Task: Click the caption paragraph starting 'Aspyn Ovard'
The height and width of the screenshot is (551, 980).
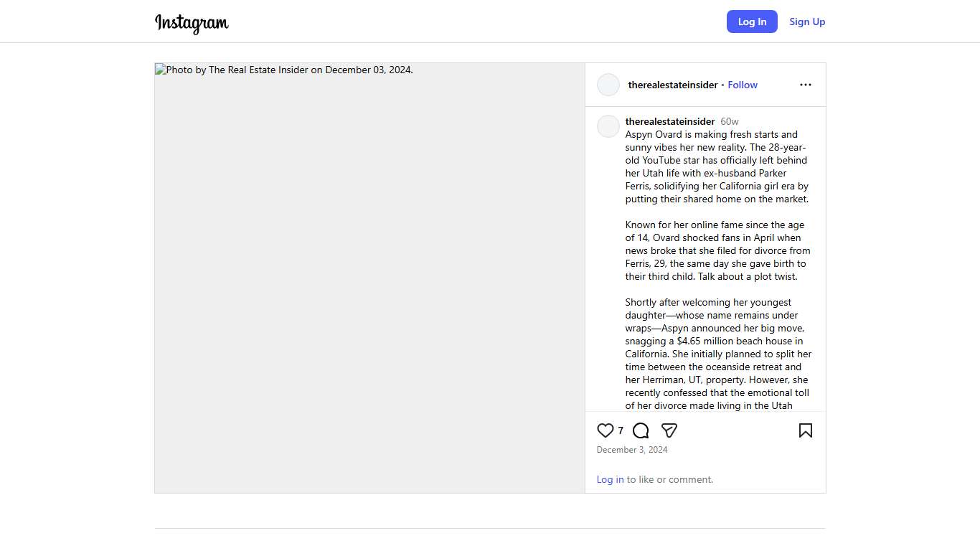Action: (717, 166)
